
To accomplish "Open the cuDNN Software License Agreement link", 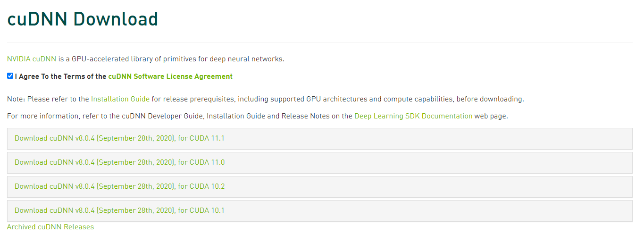I will coord(170,76).
